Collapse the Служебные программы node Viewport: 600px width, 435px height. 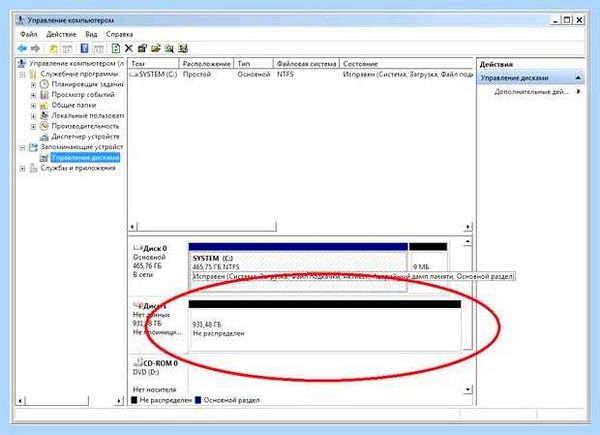coord(22,74)
